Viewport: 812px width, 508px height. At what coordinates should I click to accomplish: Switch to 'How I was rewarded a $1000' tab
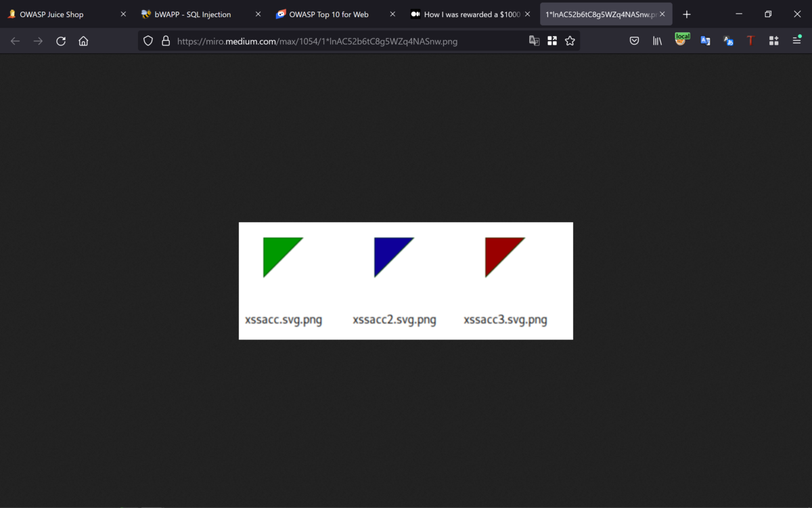[470, 14]
